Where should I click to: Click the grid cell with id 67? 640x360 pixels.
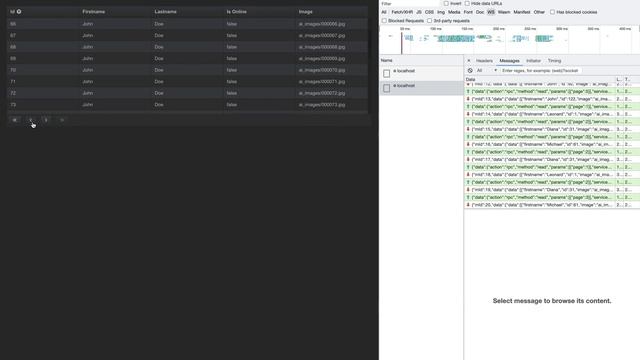pos(43,36)
